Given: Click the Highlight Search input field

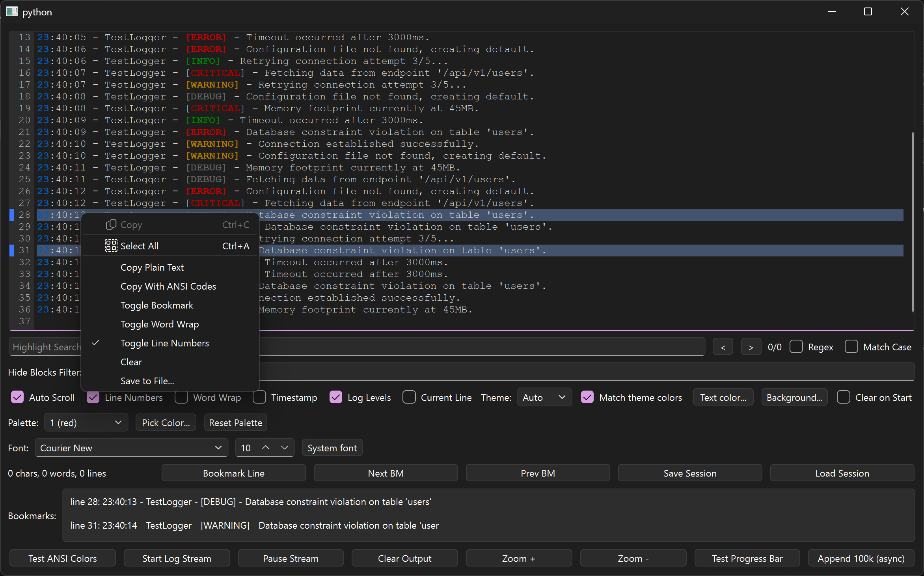Looking at the screenshot, I should pyautogui.click(x=357, y=347).
